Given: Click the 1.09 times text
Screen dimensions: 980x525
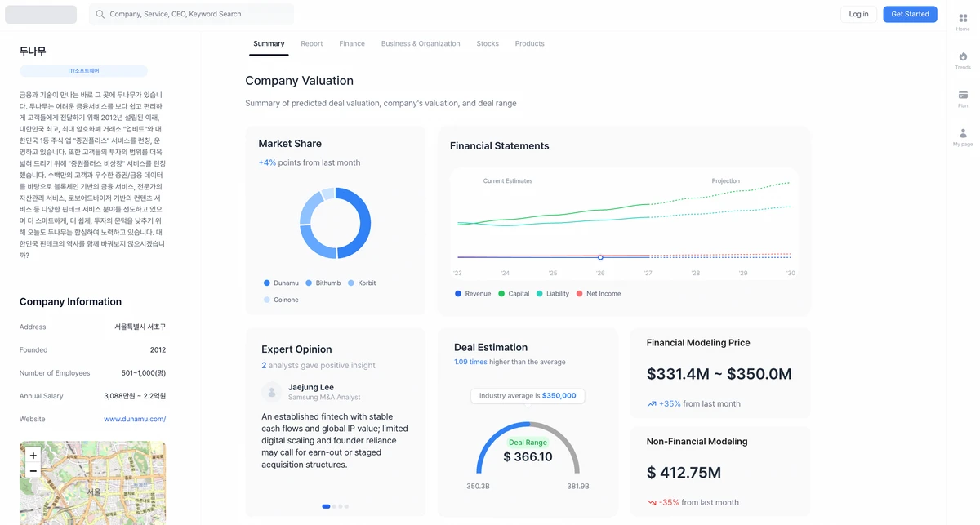Looking at the screenshot, I should (x=470, y=362).
